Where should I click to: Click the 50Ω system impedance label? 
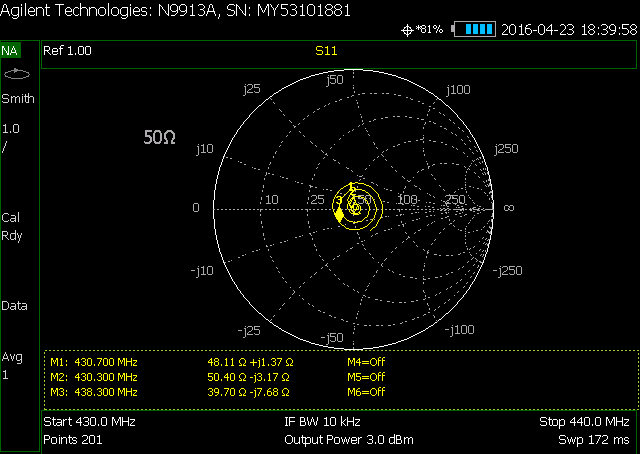tap(160, 138)
